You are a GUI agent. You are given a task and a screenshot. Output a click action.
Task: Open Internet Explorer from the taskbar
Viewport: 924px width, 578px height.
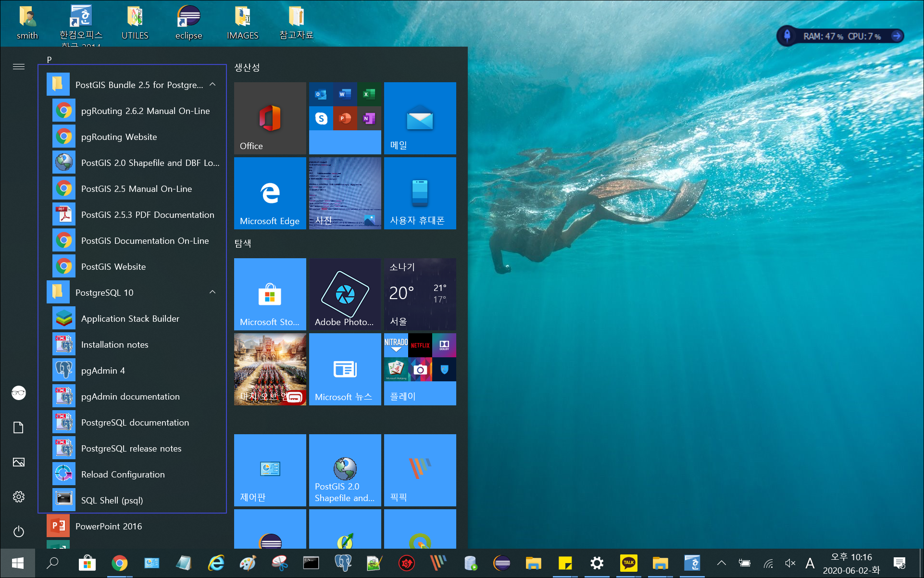[x=216, y=563]
